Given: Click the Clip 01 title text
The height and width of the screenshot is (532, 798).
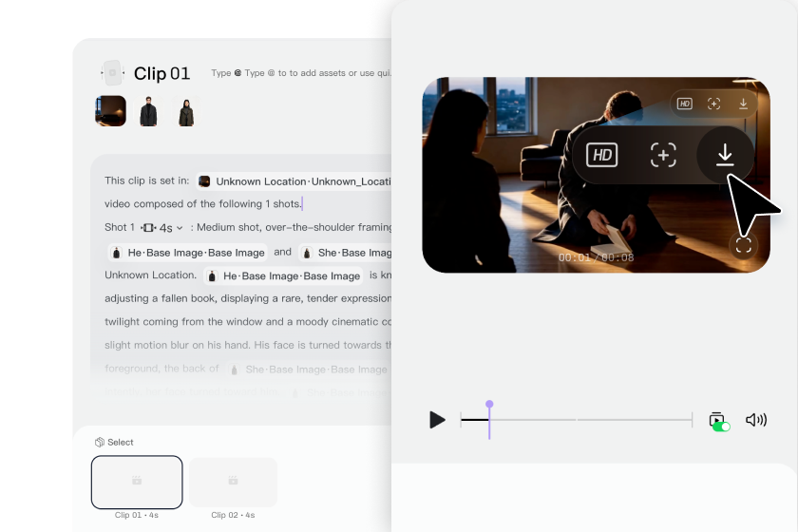Looking at the screenshot, I should pyautogui.click(x=161, y=73).
